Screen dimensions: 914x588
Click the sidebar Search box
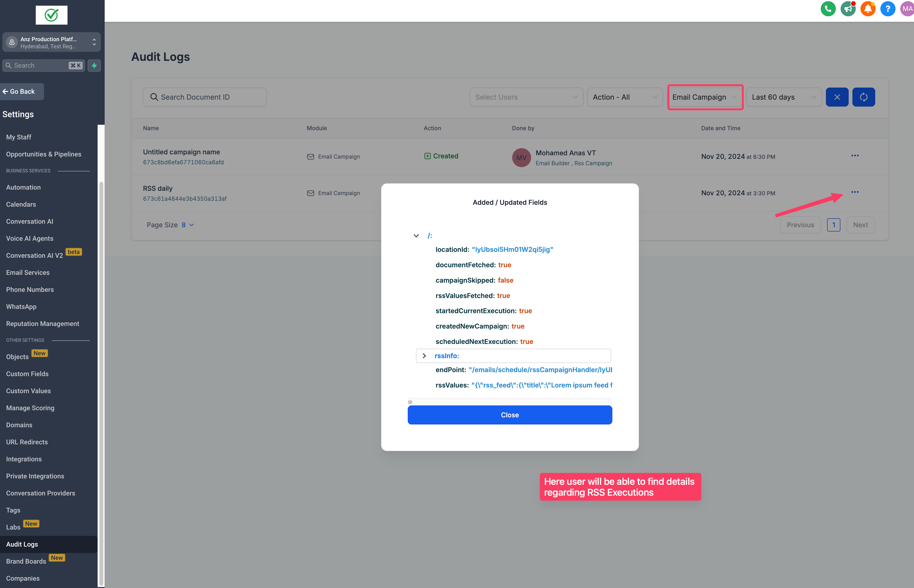click(x=44, y=65)
